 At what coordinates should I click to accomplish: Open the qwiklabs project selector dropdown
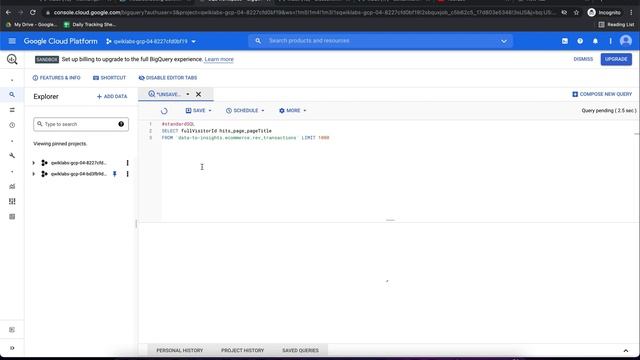151,41
